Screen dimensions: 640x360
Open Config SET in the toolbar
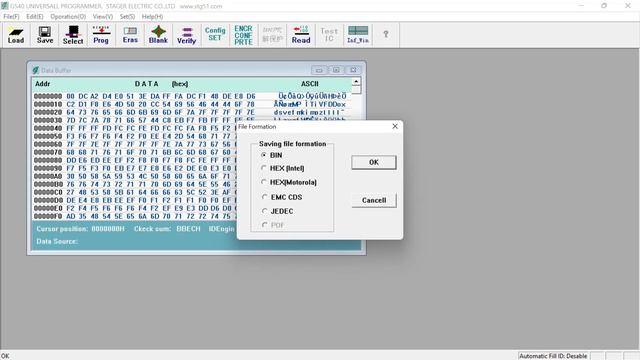[215, 35]
